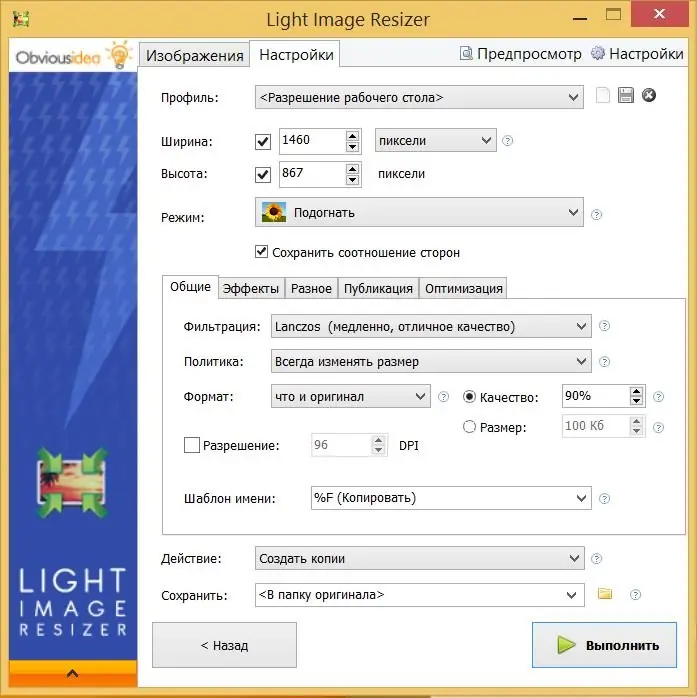Screen dimensions: 697x698
Task: Click help icon next to Размер value
Action: click(658, 428)
